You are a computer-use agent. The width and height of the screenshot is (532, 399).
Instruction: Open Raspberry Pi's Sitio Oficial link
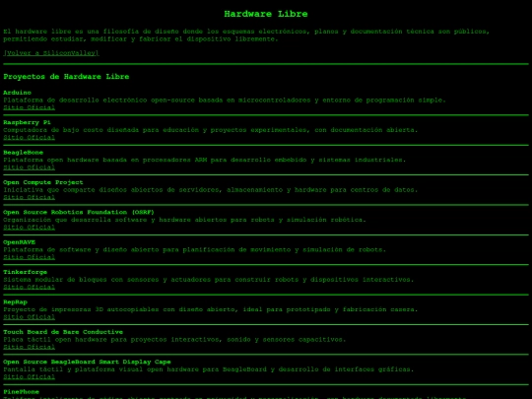pyautogui.click(x=30, y=137)
